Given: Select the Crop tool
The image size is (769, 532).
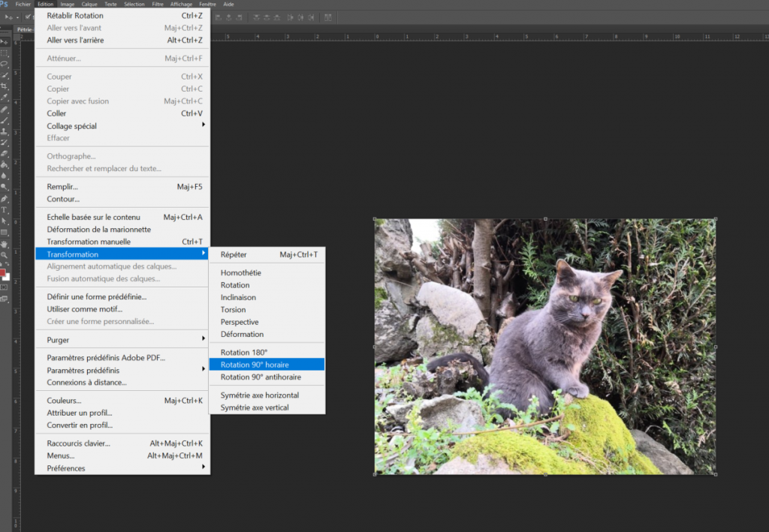Looking at the screenshot, I should pyautogui.click(x=5, y=86).
